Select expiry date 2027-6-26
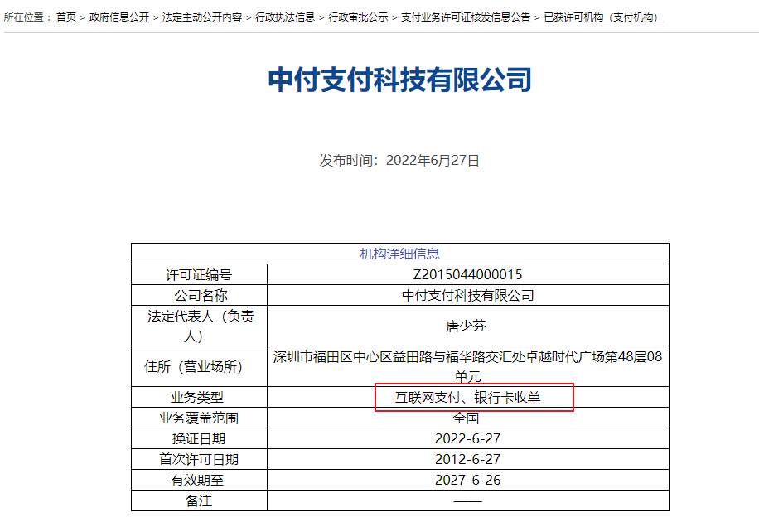 [467, 480]
